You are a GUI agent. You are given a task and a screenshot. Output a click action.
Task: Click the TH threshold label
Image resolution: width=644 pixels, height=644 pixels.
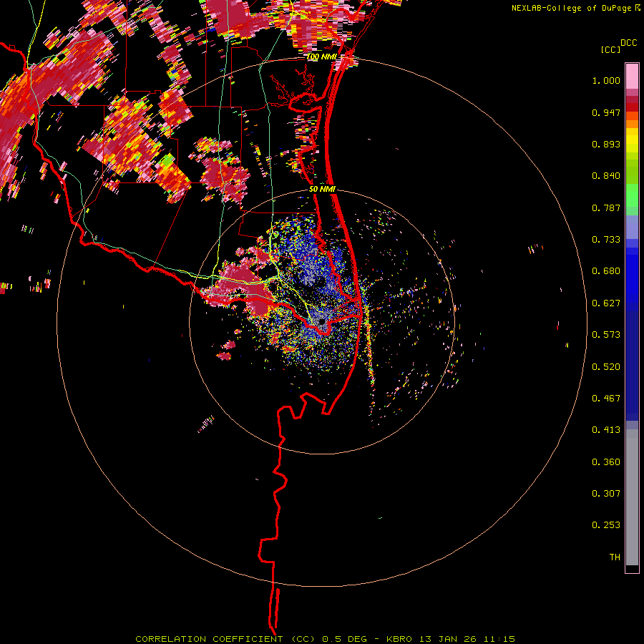point(615,557)
